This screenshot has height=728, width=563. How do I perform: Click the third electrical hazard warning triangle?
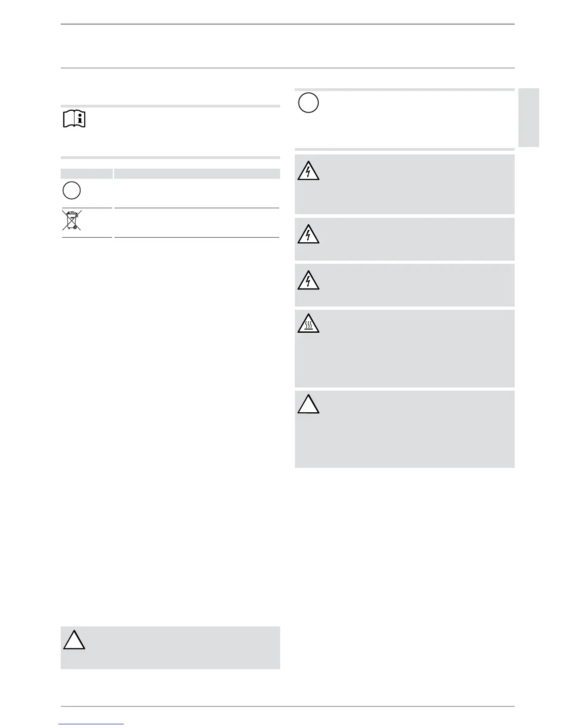[308, 280]
